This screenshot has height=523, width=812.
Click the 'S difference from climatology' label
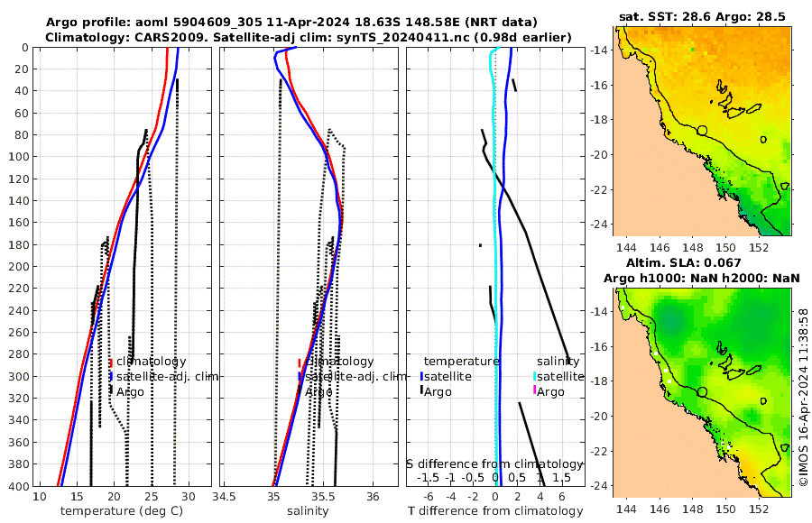pyautogui.click(x=494, y=464)
